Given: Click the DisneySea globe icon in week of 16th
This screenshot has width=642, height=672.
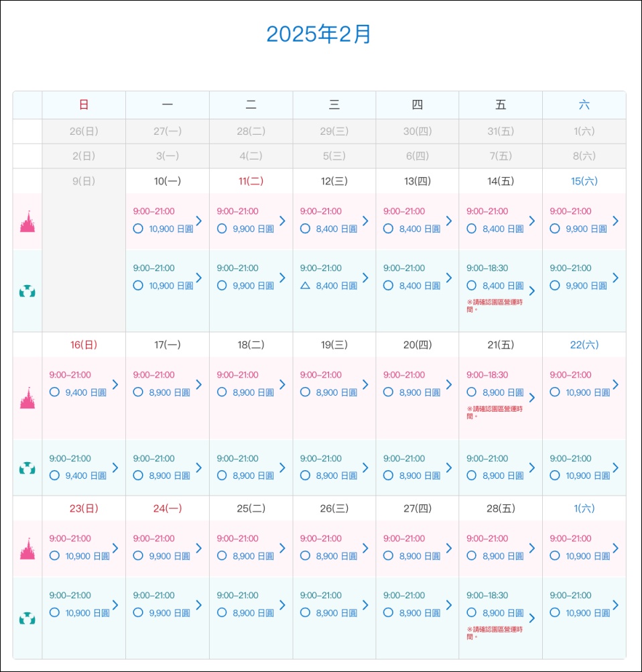Looking at the screenshot, I should (27, 468).
